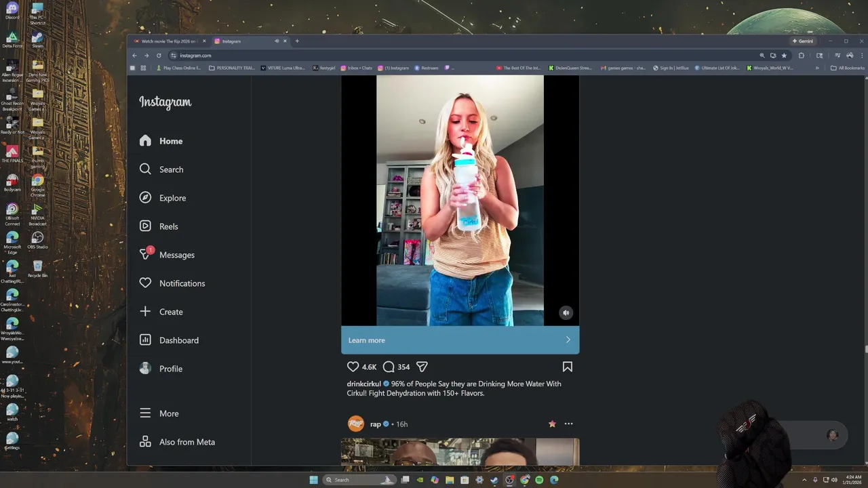This screenshot has width=868, height=488.
Task: Open Steam from the taskbar
Action: tap(494, 480)
